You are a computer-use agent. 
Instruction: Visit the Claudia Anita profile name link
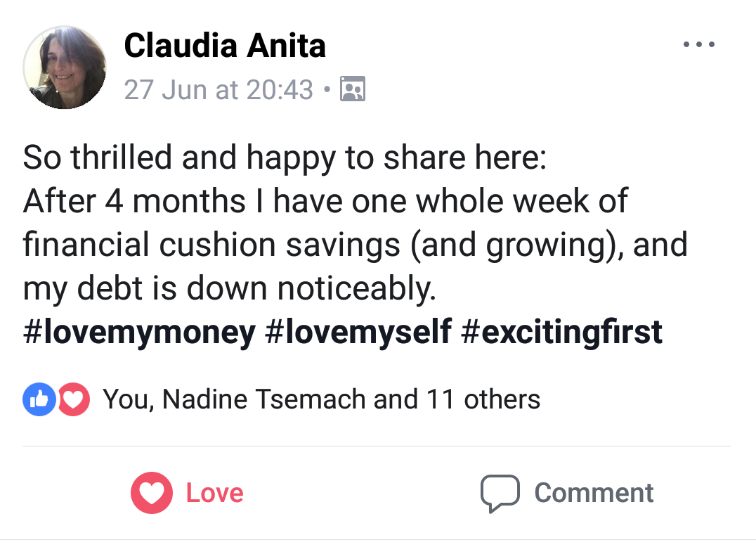(225, 46)
